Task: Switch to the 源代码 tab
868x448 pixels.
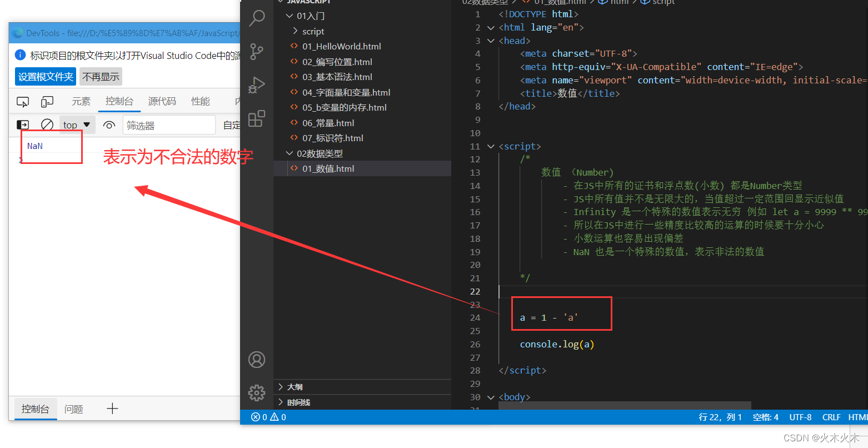Action: click(162, 101)
